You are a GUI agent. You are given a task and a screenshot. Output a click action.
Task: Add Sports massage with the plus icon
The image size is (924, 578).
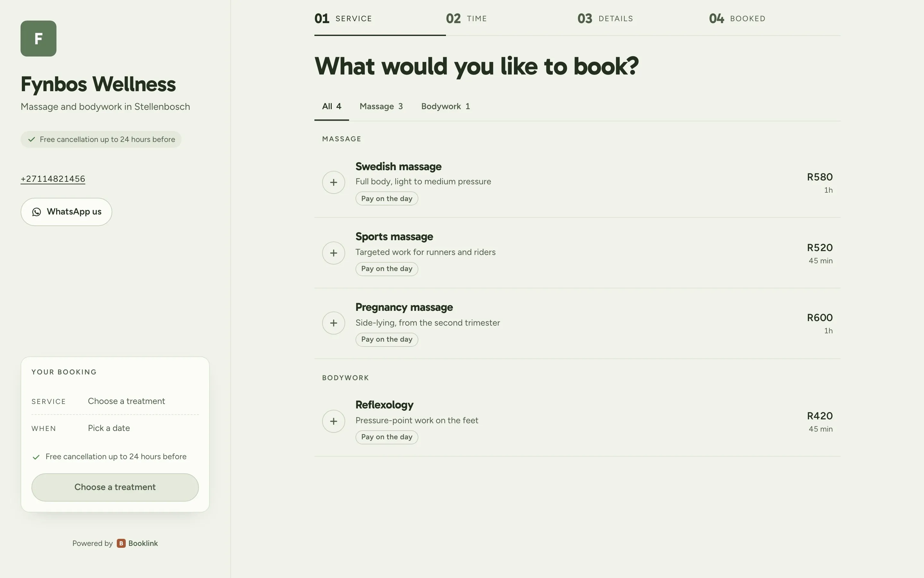tap(333, 253)
